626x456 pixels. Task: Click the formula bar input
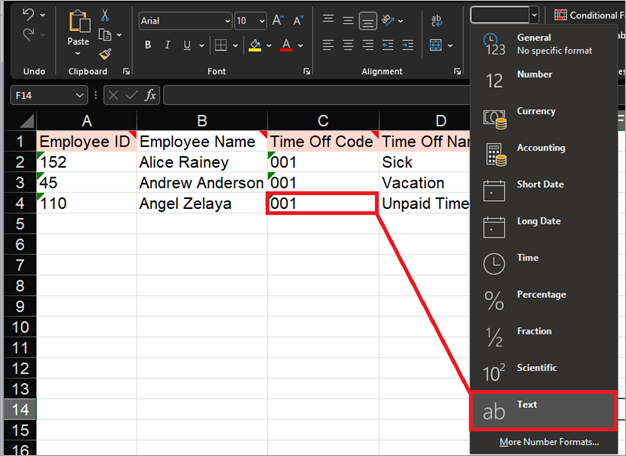coord(316,95)
